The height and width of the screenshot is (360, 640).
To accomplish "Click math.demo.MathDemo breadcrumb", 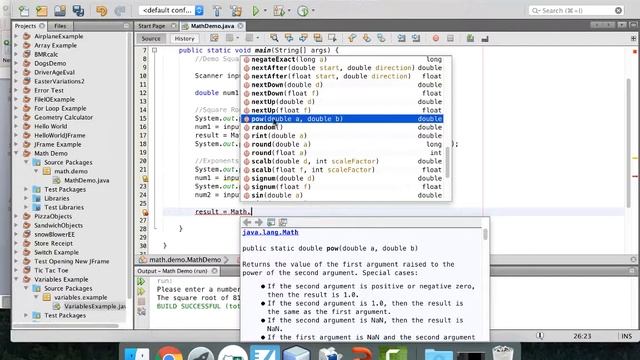I will 185,260.
